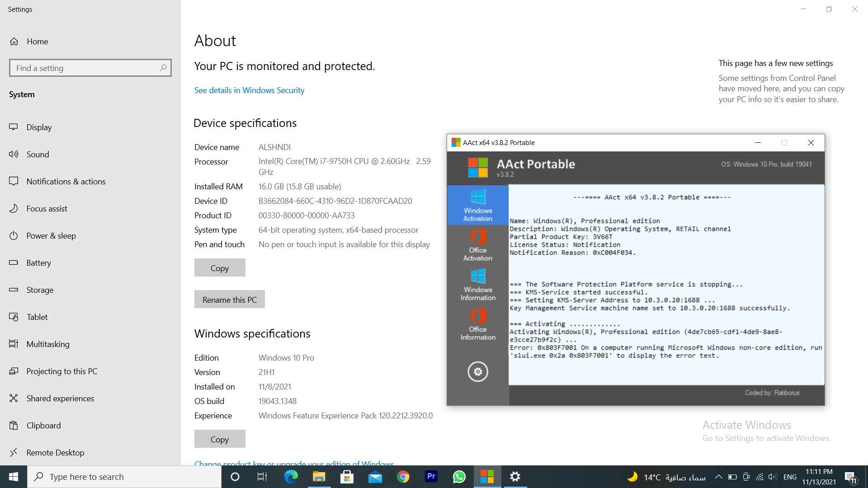
Task: Open Windows Activation in AAct
Action: 478,205
